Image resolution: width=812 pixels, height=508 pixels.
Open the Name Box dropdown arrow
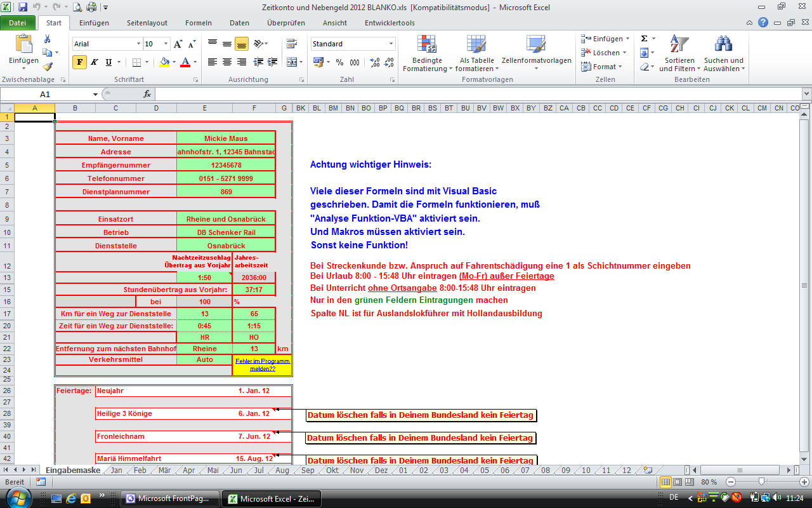[x=95, y=94]
